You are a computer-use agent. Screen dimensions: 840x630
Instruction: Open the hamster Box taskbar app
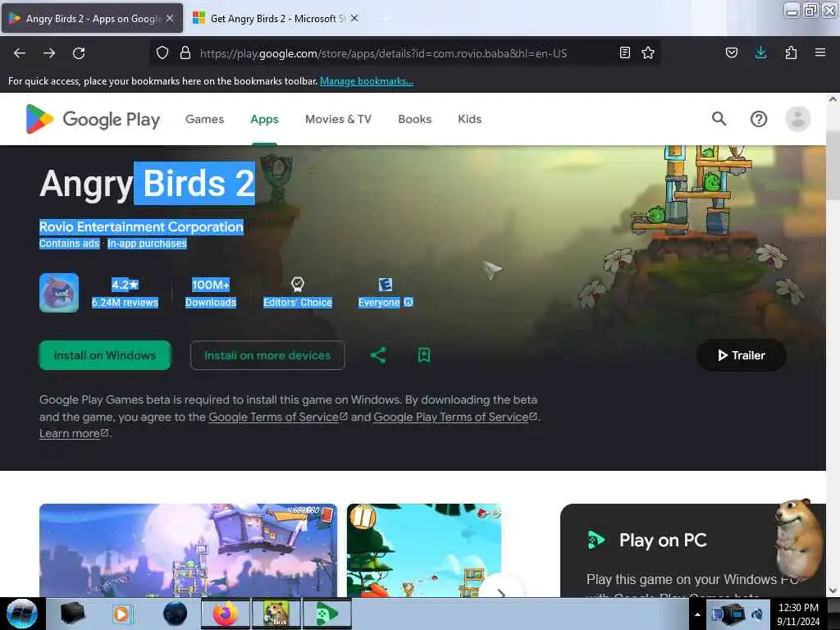(276, 614)
